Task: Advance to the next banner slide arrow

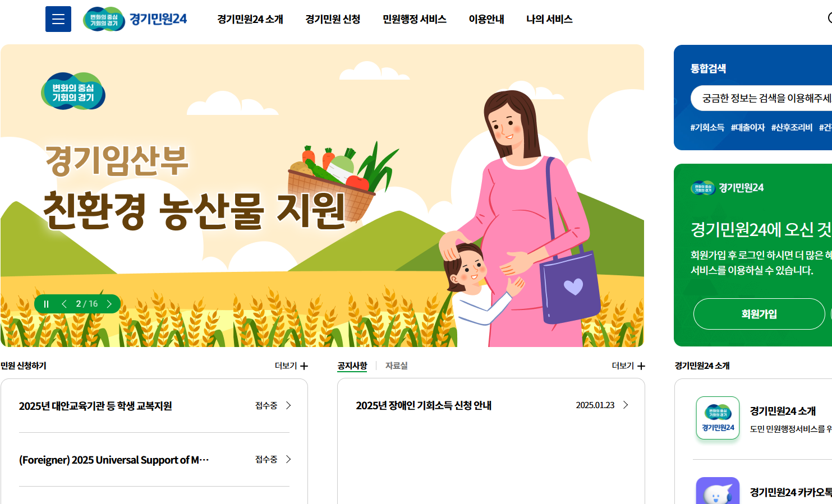Action: tap(109, 304)
